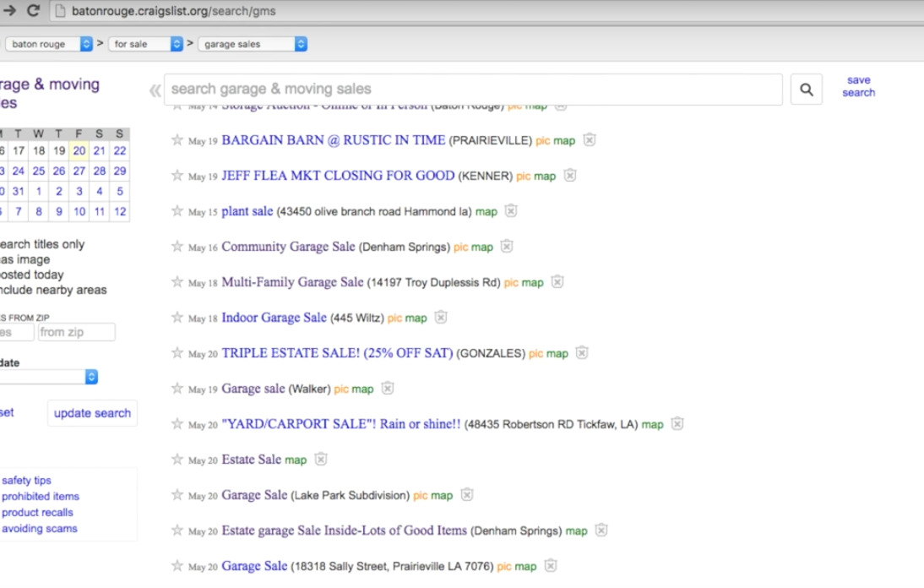Hide the Estate Sale listing
Viewport: 924px width, 588px height.
click(x=321, y=459)
